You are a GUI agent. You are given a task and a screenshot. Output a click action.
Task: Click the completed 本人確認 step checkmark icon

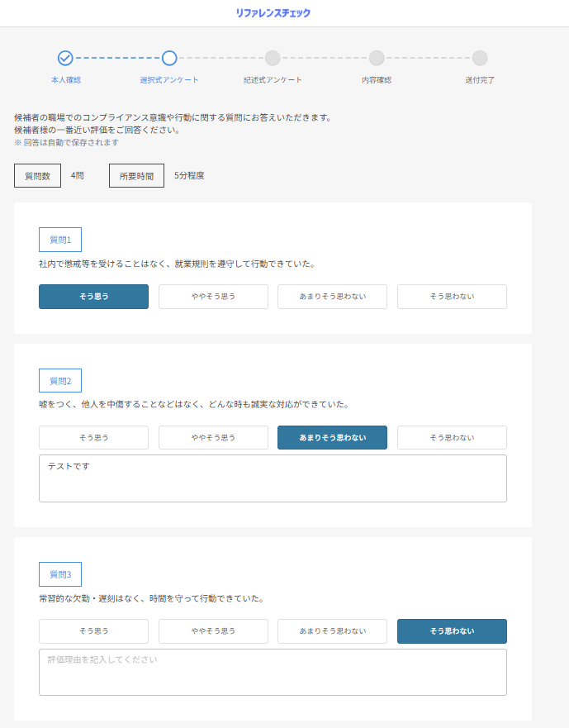pyautogui.click(x=65, y=58)
